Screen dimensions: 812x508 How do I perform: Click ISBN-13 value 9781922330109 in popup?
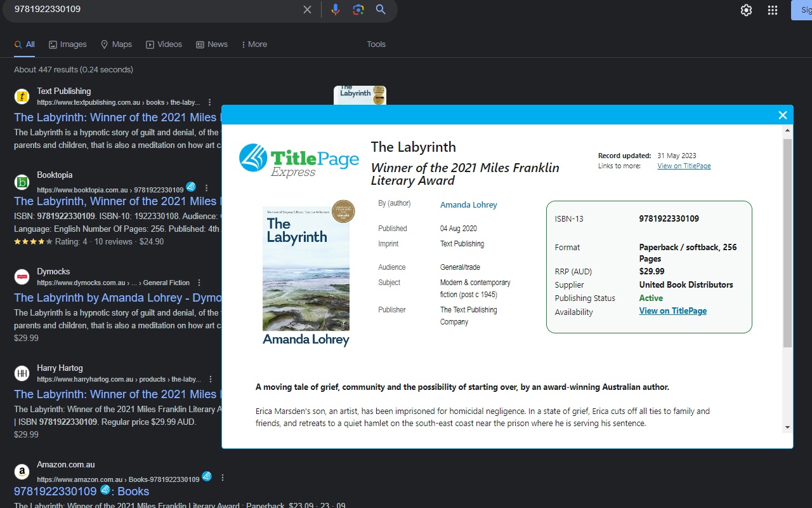669,219
